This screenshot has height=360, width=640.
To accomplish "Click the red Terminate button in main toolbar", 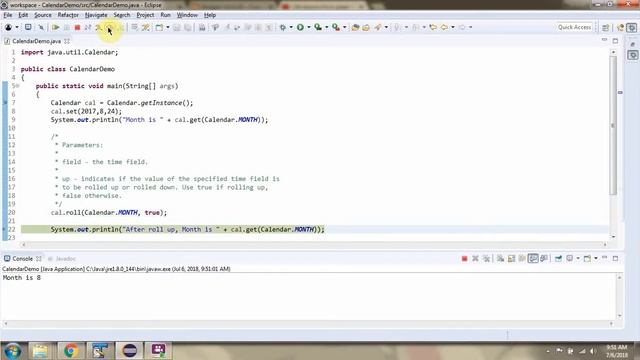I will click(x=77, y=27).
